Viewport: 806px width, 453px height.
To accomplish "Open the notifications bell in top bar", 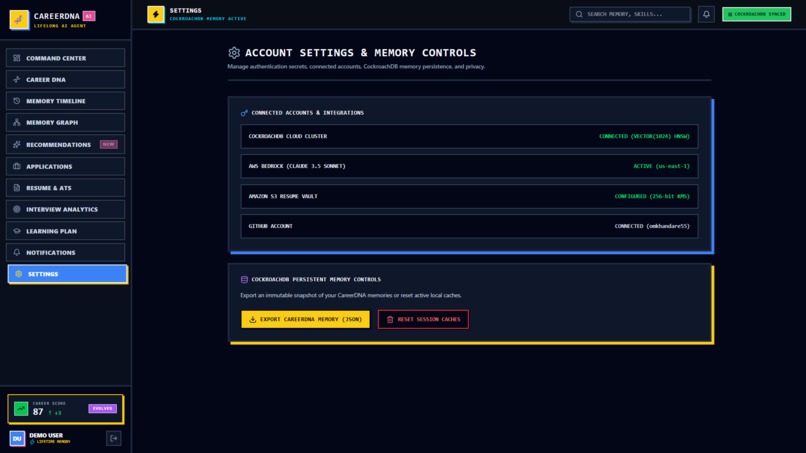I will pos(706,14).
